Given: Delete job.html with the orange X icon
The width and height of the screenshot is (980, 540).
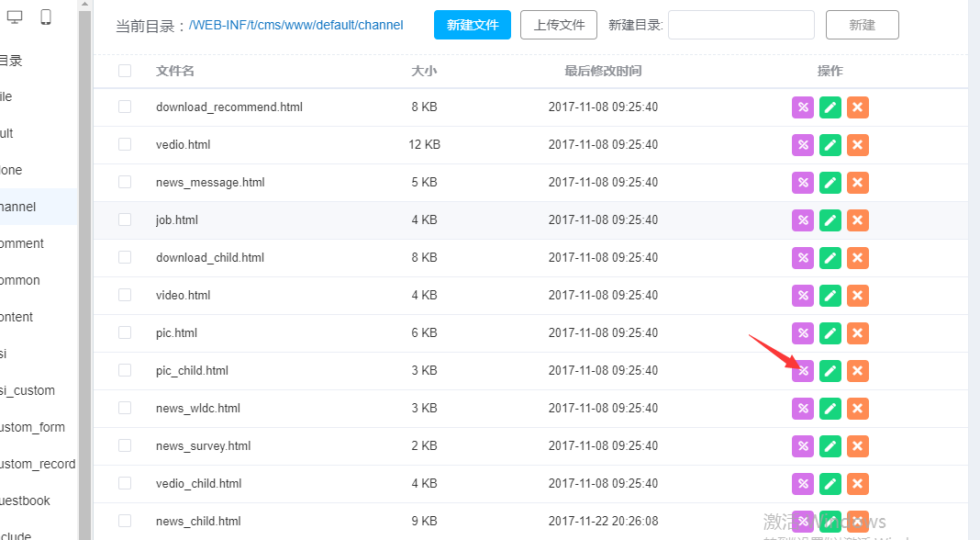Looking at the screenshot, I should [x=858, y=220].
